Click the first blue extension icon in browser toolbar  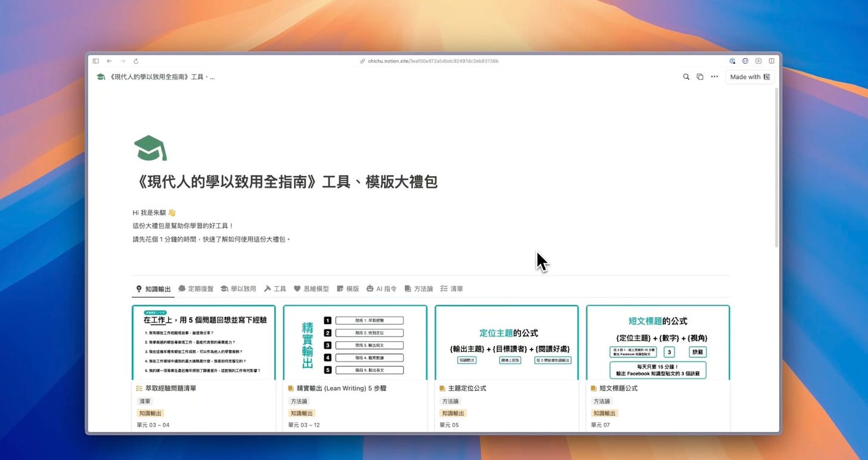[x=733, y=61]
